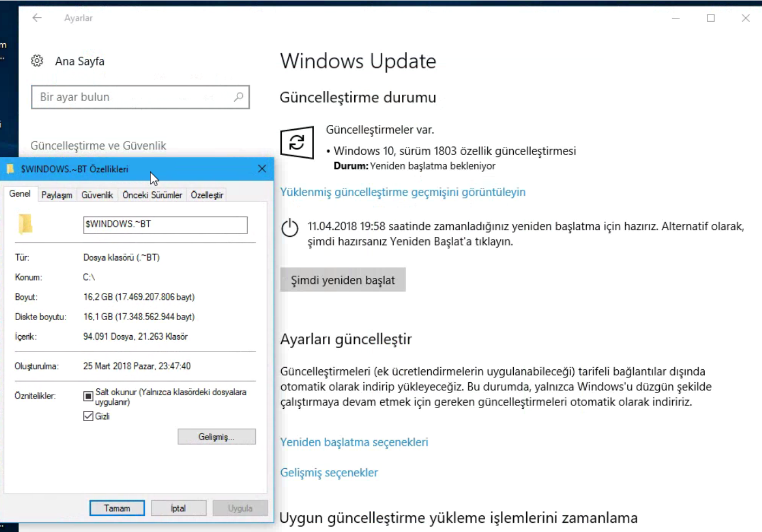This screenshot has width=762, height=532.
Task: Click the Uygula button
Action: click(x=240, y=508)
